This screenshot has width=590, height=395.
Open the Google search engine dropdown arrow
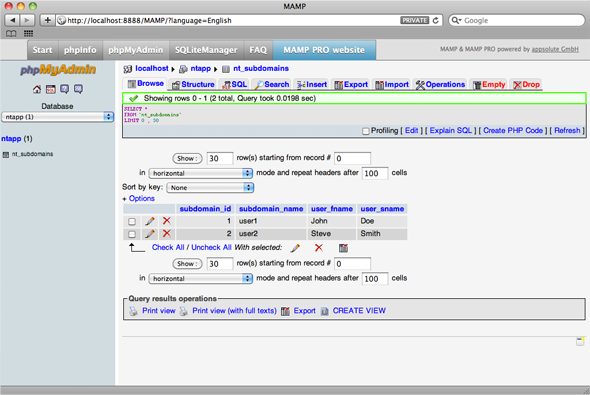click(456, 20)
